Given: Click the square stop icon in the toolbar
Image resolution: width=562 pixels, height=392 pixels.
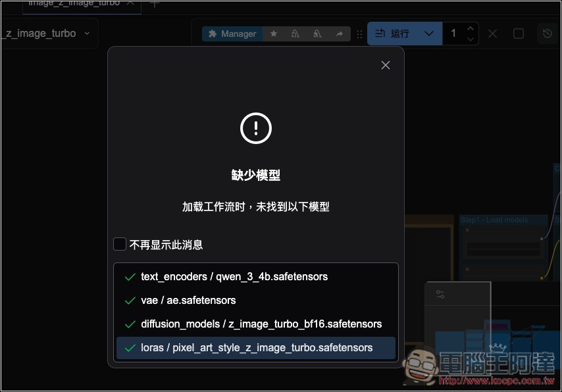Looking at the screenshot, I should [x=518, y=33].
